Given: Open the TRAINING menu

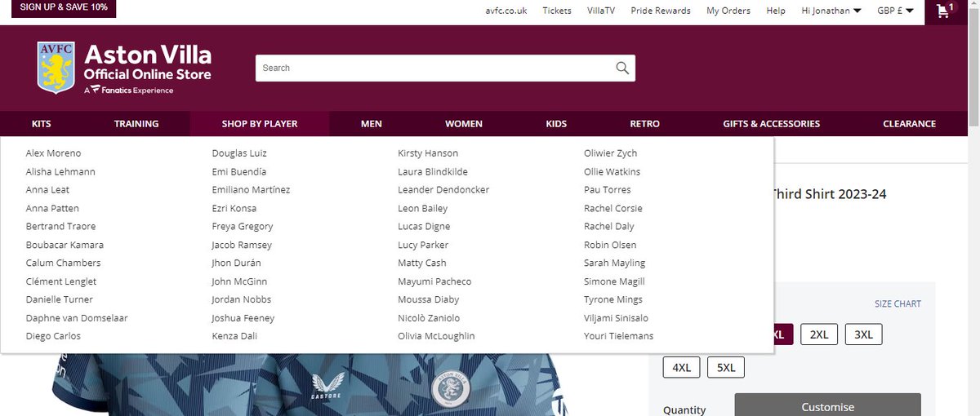Looking at the screenshot, I should point(136,124).
